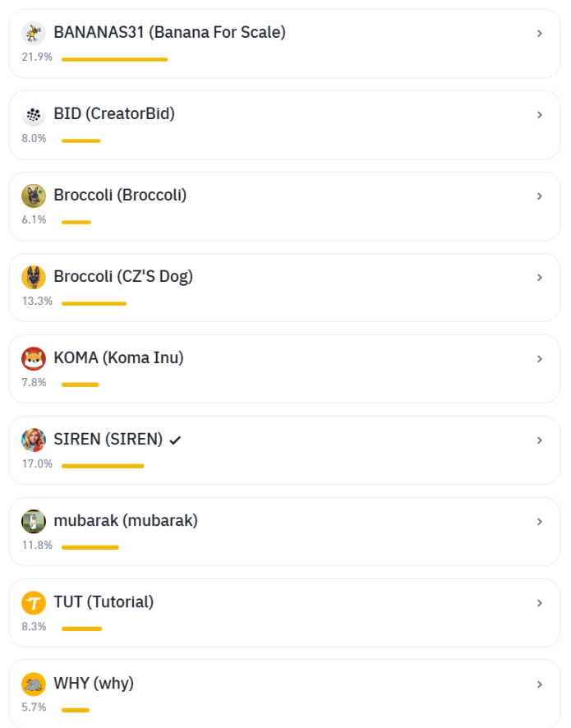Click the orange TUT Tutorial coin icon
The image size is (571, 728).
[x=34, y=603]
